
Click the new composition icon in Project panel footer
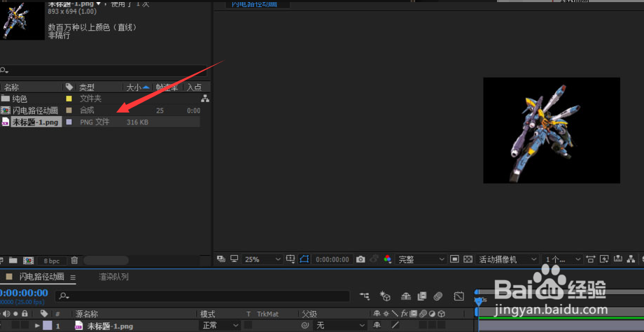coord(28,260)
